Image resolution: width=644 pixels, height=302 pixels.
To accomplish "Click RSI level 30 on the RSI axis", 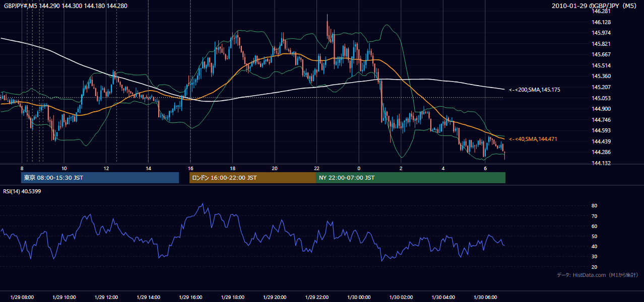I will click(x=595, y=257).
